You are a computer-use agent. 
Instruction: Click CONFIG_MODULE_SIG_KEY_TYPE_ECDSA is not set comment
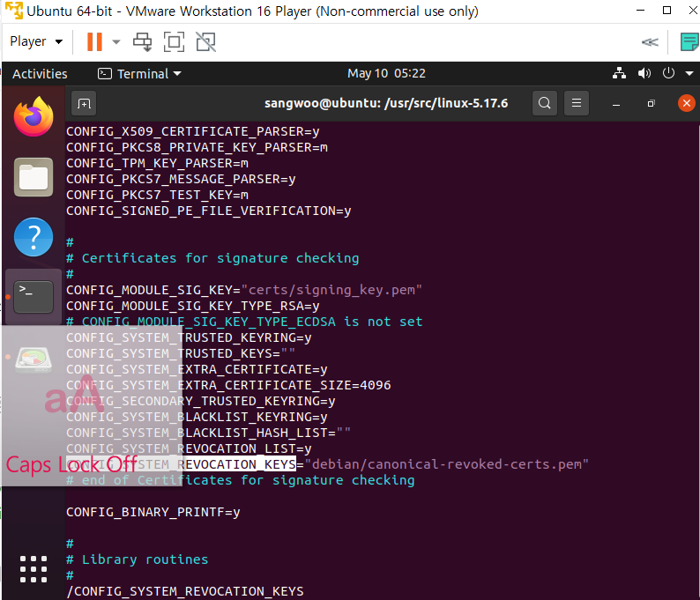(x=244, y=322)
